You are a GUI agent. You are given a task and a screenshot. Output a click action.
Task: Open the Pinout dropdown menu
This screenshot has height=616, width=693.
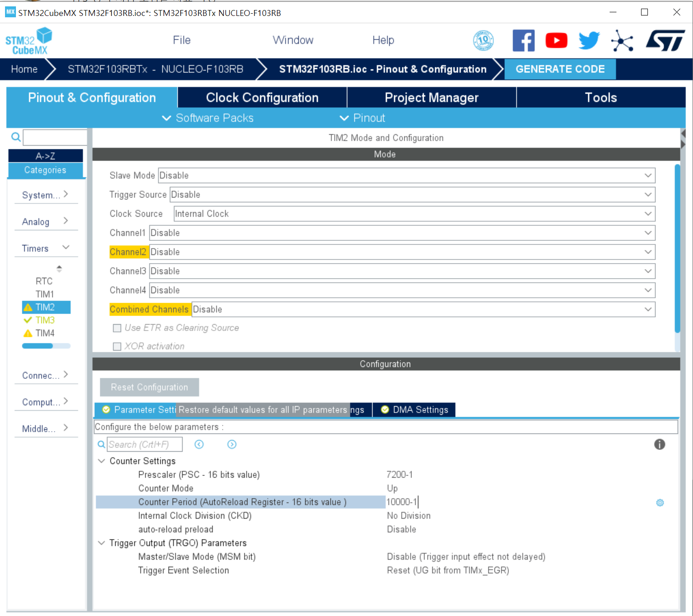pyautogui.click(x=362, y=118)
